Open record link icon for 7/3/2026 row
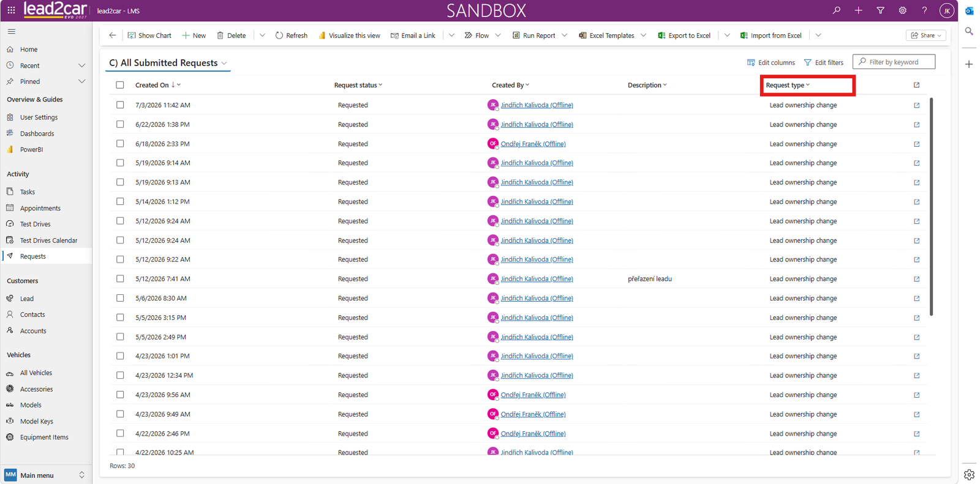Image resolution: width=980 pixels, height=484 pixels. click(x=916, y=105)
